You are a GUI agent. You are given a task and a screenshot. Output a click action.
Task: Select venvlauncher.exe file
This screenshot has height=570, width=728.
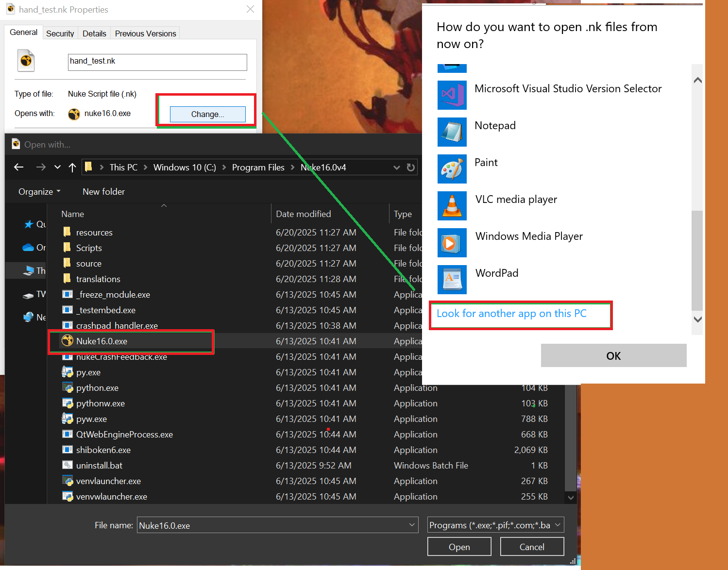(x=108, y=481)
